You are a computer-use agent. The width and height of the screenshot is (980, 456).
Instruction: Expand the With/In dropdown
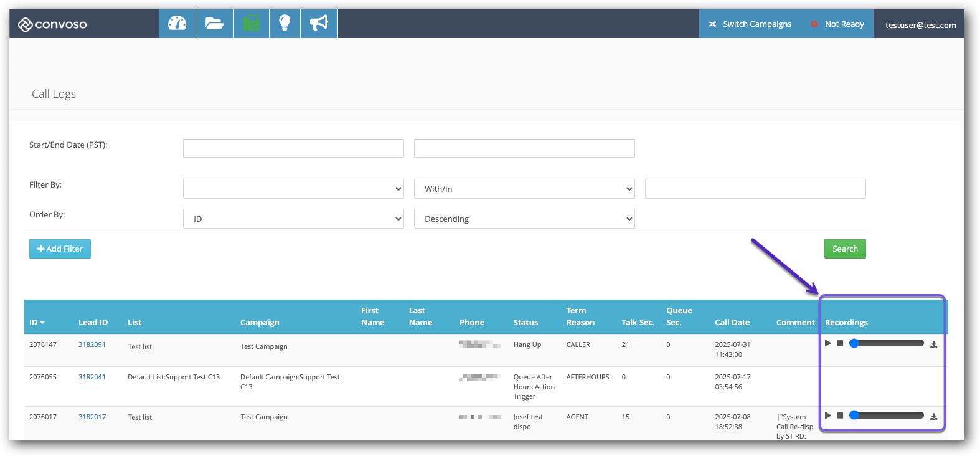click(524, 189)
